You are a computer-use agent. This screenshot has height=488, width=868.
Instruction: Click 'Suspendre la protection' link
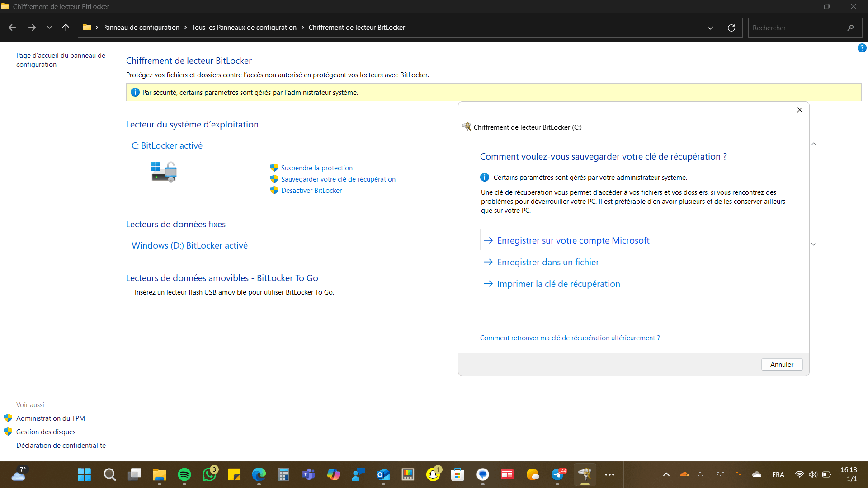(x=317, y=168)
